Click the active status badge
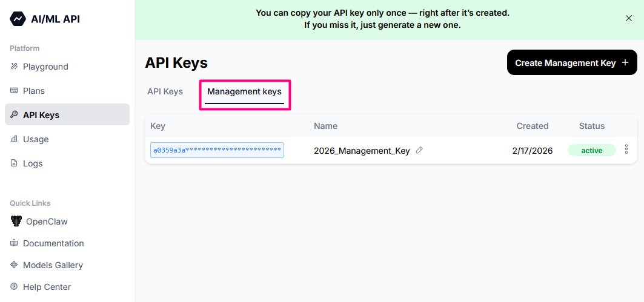The width and height of the screenshot is (644, 302). pyautogui.click(x=591, y=151)
